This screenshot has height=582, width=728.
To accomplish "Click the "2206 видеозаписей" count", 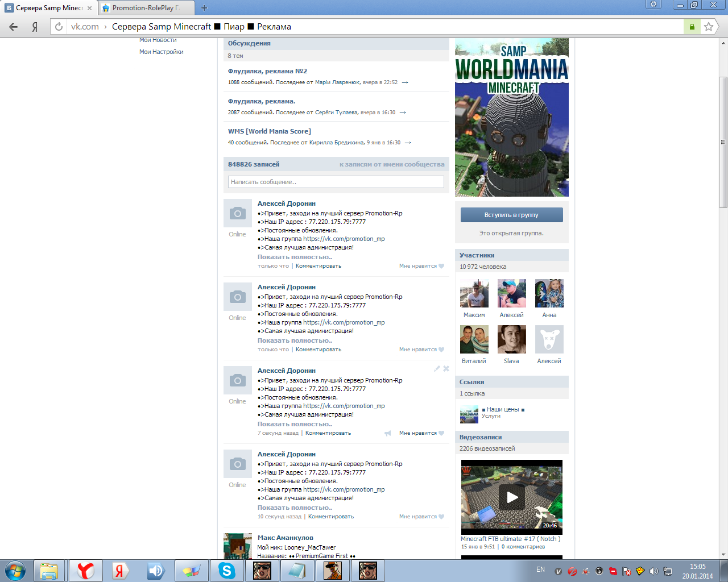I will 487,448.
